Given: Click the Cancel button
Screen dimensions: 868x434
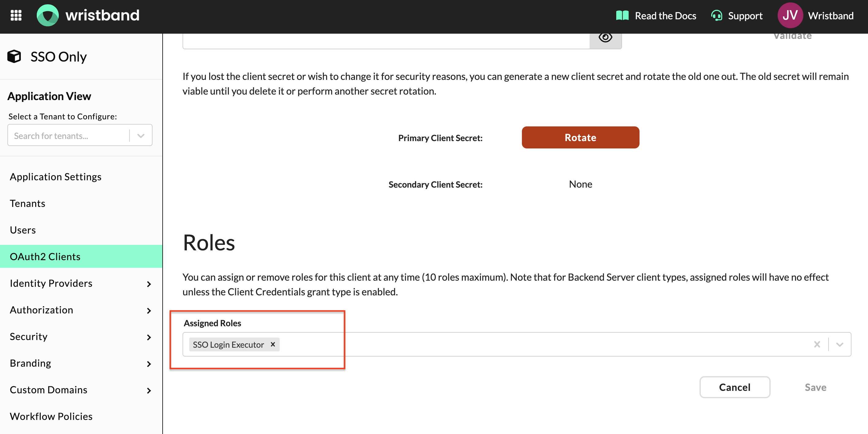Looking at the screenshot, I should pyautogui.click(x=734, y=387).
